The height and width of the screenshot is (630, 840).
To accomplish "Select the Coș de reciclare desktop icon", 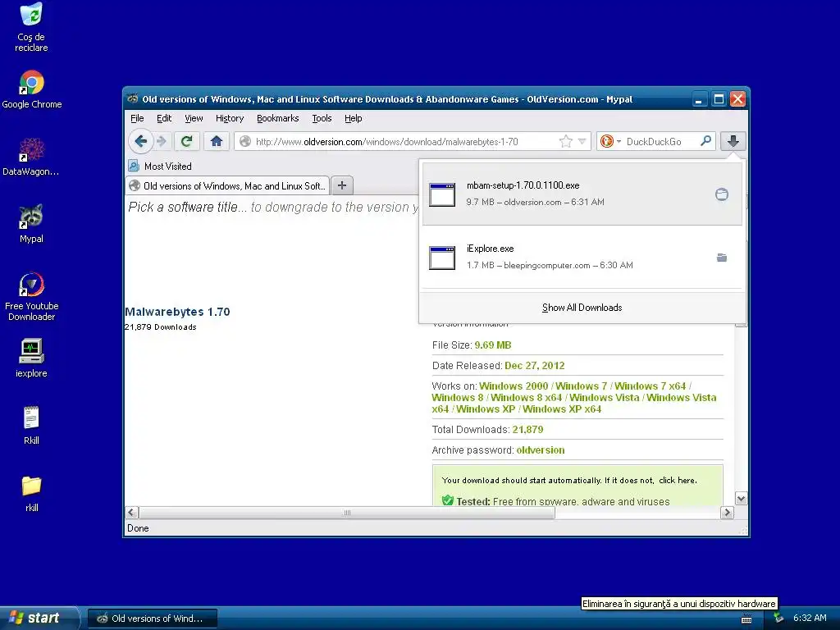I will pyautogui.click(x=31, y=27).
